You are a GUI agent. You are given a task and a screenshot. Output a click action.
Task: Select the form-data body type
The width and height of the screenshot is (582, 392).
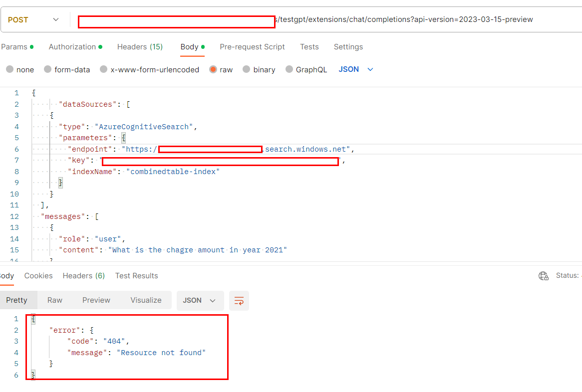click(x=67, y=69)
